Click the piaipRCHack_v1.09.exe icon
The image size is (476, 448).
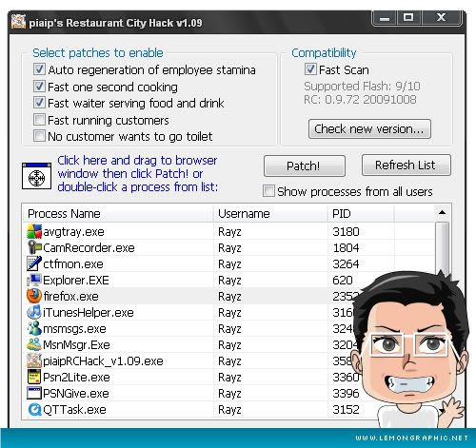(x=34, y=360)
